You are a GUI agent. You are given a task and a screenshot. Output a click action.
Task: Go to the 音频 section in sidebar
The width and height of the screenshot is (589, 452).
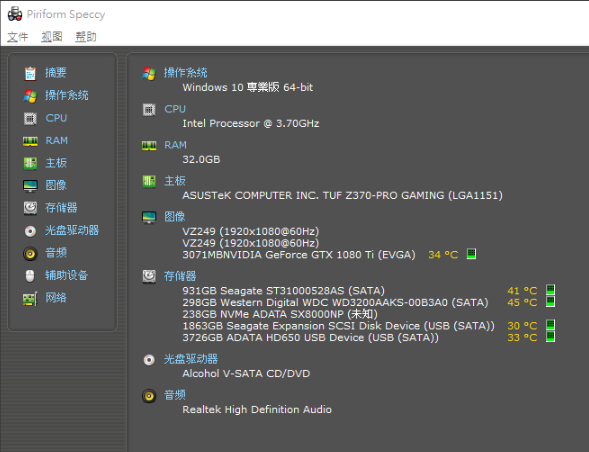tap(56, 252)
